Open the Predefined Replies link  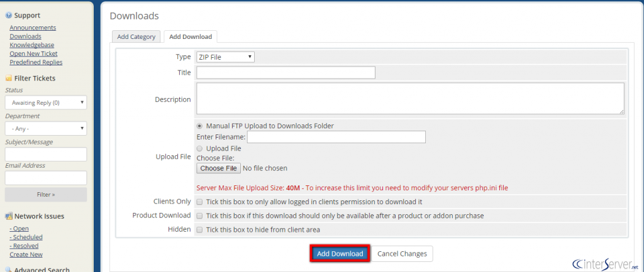36,62
